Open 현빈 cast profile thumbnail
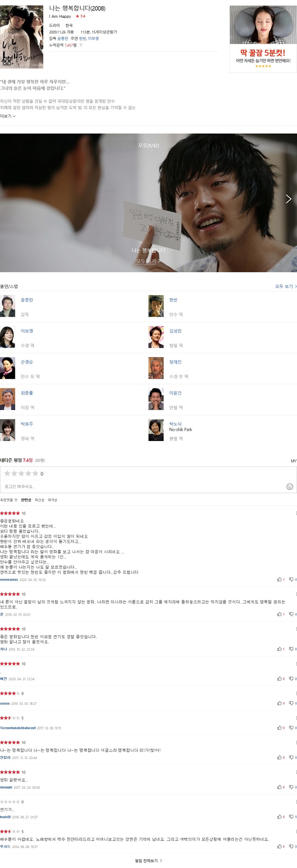297x868 pixels. click(156, 306)
